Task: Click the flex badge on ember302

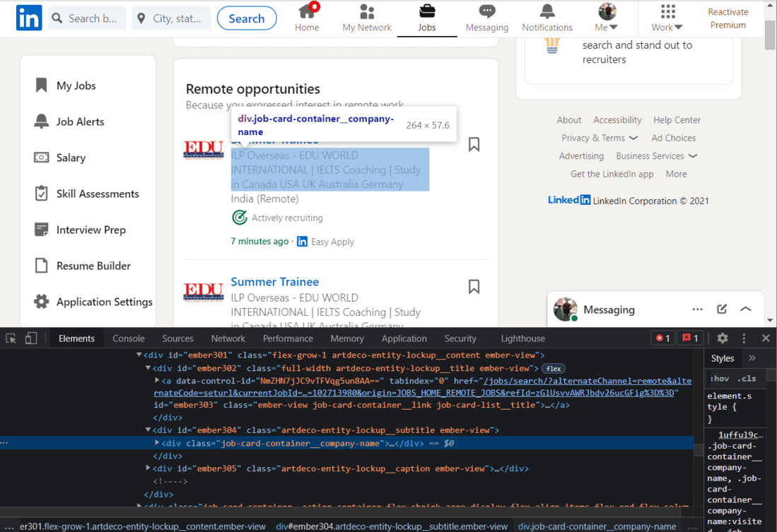Action: click(x=554, y=369)
